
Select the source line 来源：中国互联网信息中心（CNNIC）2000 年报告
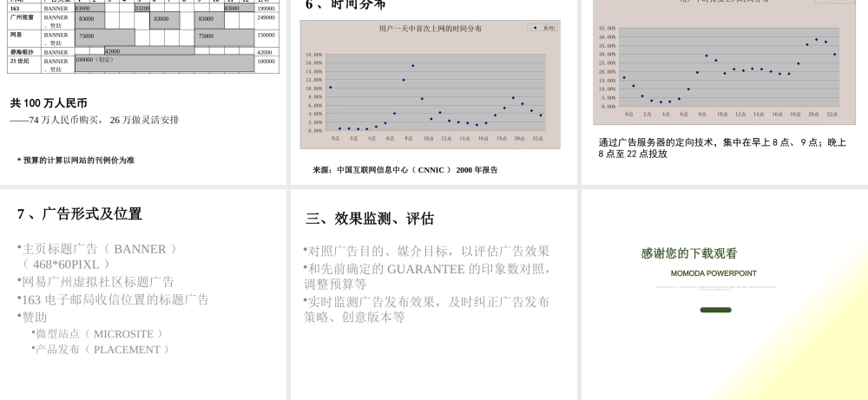(405, 170)
